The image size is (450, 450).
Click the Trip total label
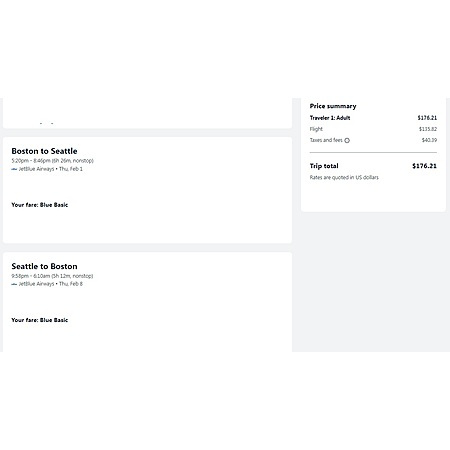tap(324, 166)
